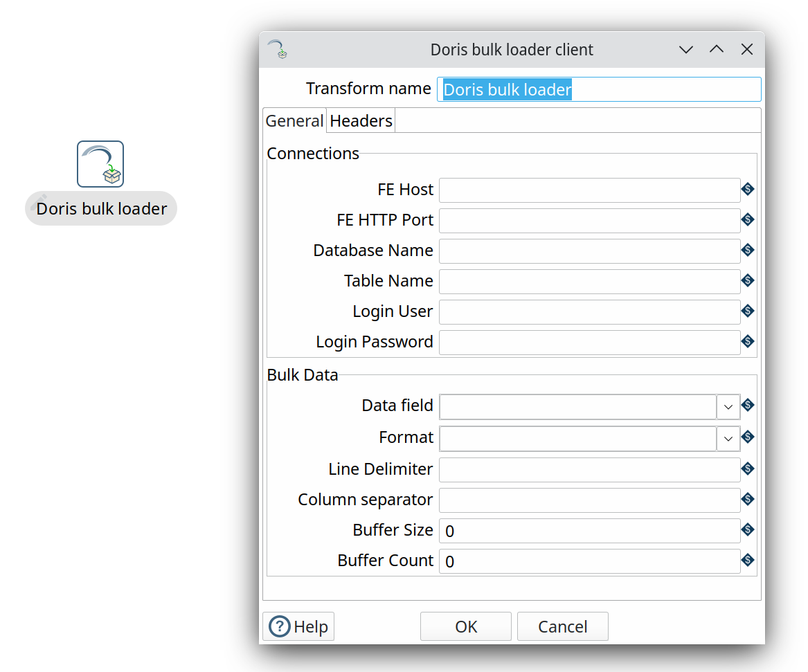Open Help for this transform

pyautogui.click(x=298, y=626)
